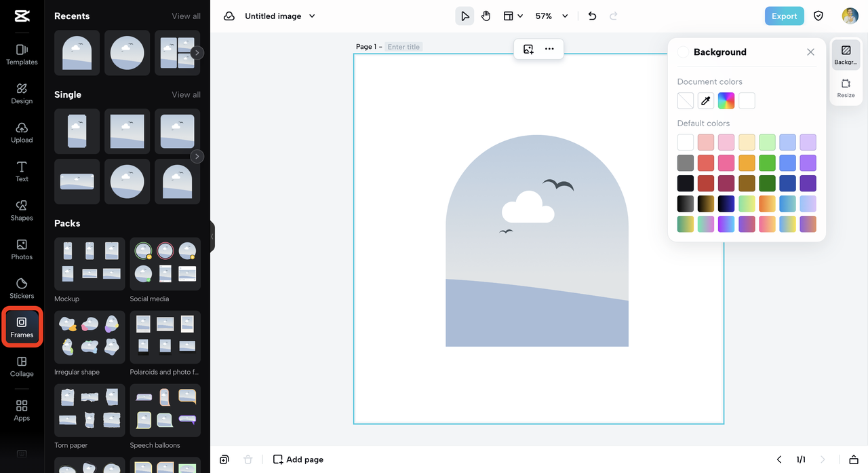Click the Redo arrow icon
868x473 pixels.
(x=614, y=16)
